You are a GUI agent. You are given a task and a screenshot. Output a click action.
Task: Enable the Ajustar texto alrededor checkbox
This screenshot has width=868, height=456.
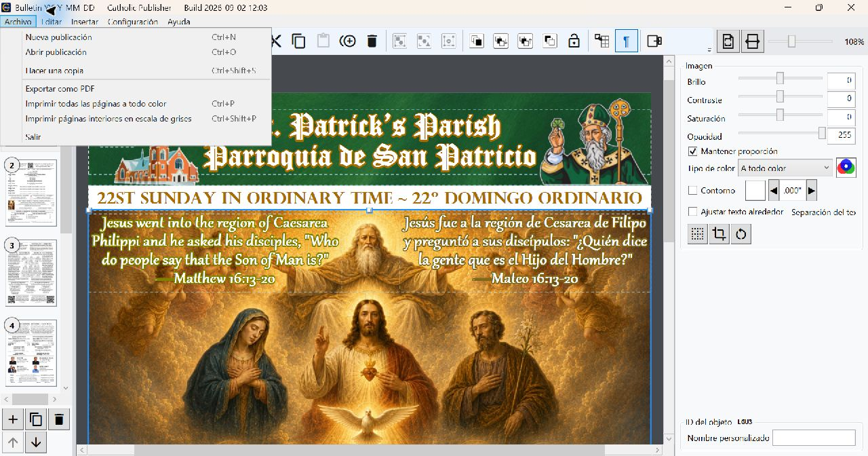pyautogui.click(x=692, y=212)
